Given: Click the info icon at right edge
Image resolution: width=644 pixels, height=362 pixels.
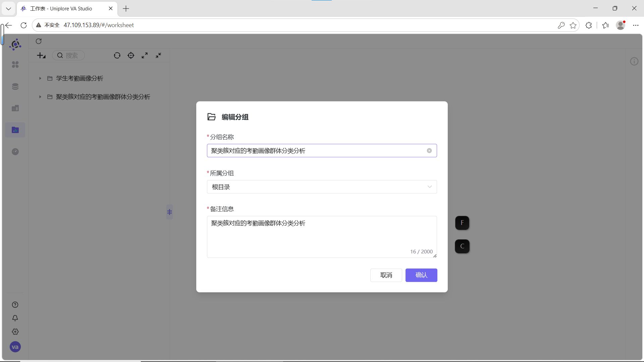Looking at the screenshot, I should click(634, 61).
